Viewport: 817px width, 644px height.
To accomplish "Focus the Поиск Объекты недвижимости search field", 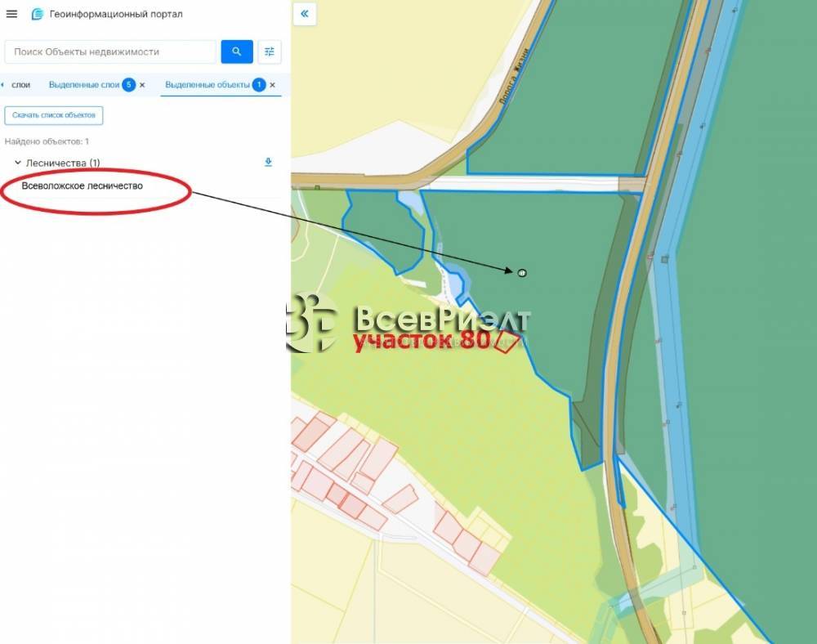I will (x=110, y=51).
